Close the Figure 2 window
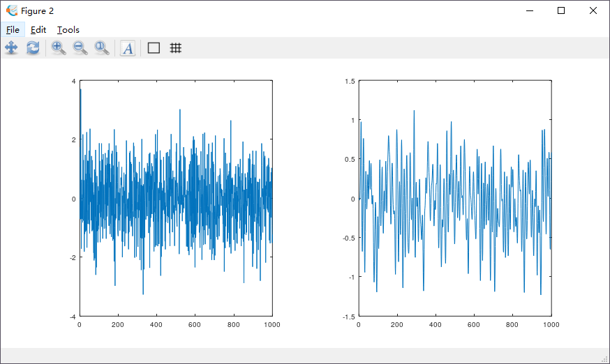This screenshot has width=610, height=364. pyautogui.click(x=593, y=10)
